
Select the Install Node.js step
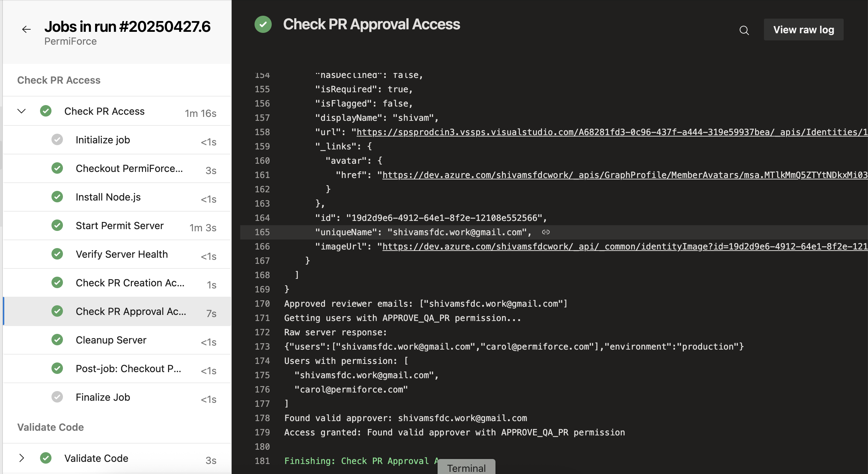(117, 197)
